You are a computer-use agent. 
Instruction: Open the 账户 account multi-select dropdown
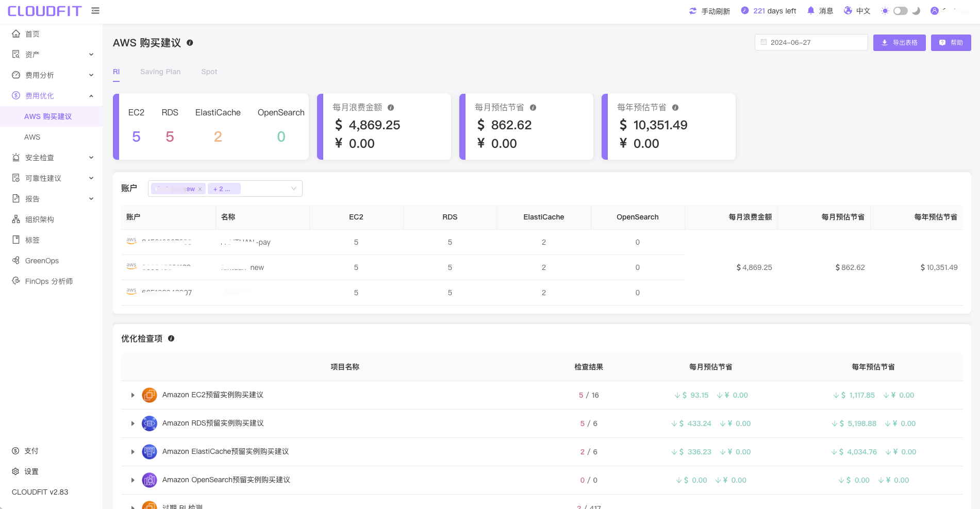[225, 189]
